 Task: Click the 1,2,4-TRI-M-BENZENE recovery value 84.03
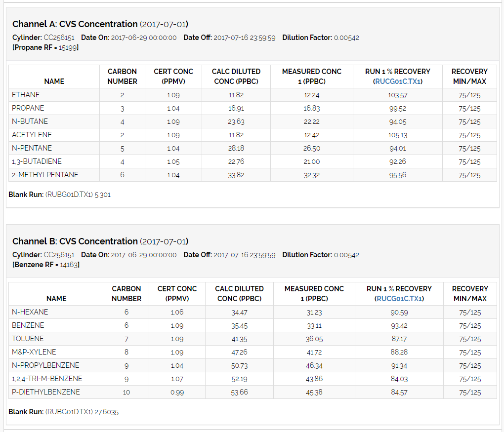point(399,379)
